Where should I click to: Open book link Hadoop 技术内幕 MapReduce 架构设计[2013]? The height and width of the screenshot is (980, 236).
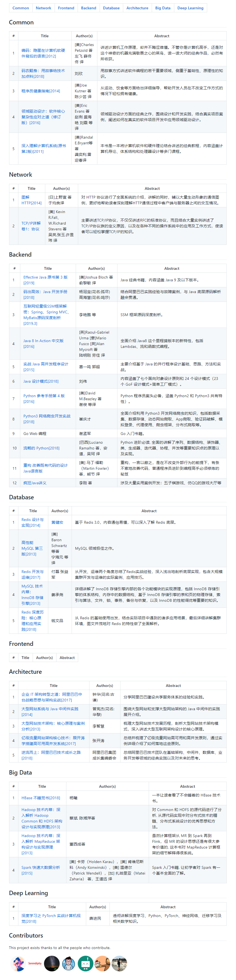click(41, 844)
